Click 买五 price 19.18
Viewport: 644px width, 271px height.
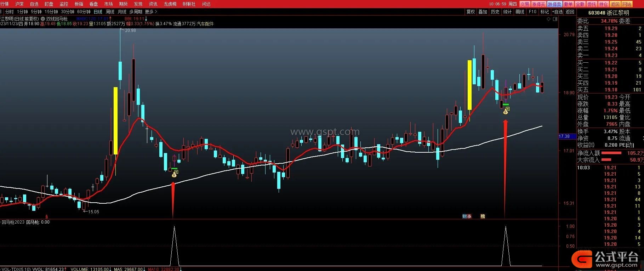[x=611, y=90]
